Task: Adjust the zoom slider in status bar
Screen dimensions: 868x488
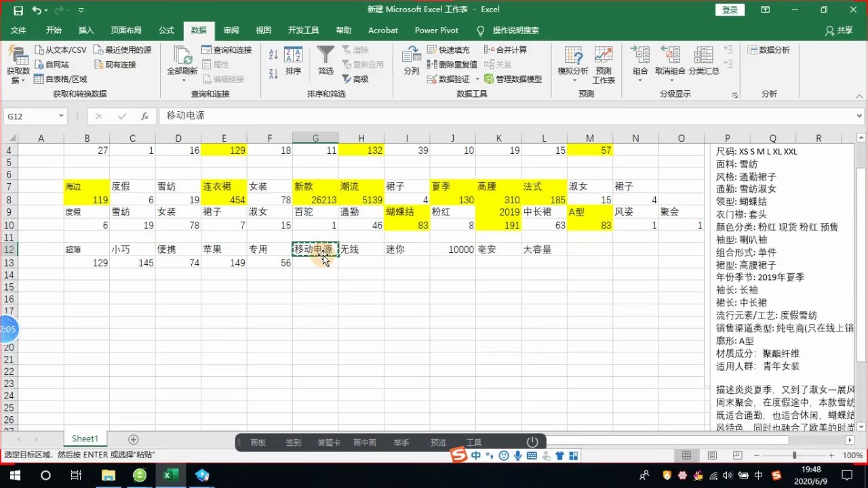Action: [x=794, y=455]
